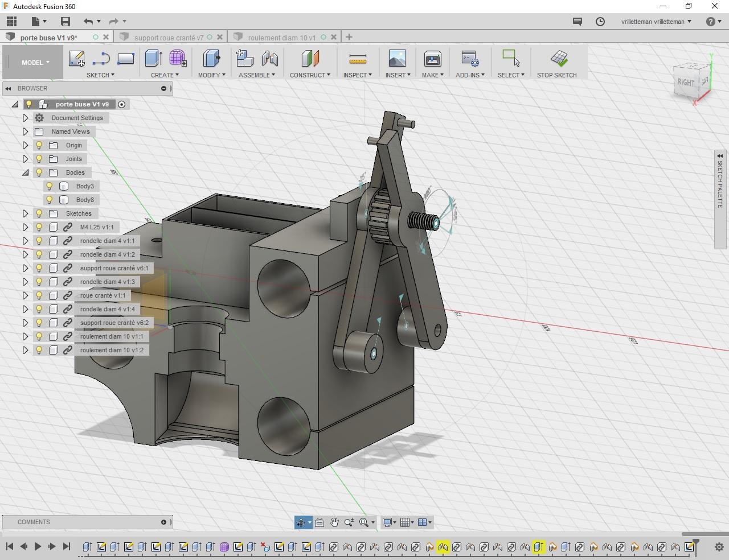This screenshot has height=560, width=729.
Task: Toggle visibility of roulement diam 10 v1:2
Action: pos(39,350)
